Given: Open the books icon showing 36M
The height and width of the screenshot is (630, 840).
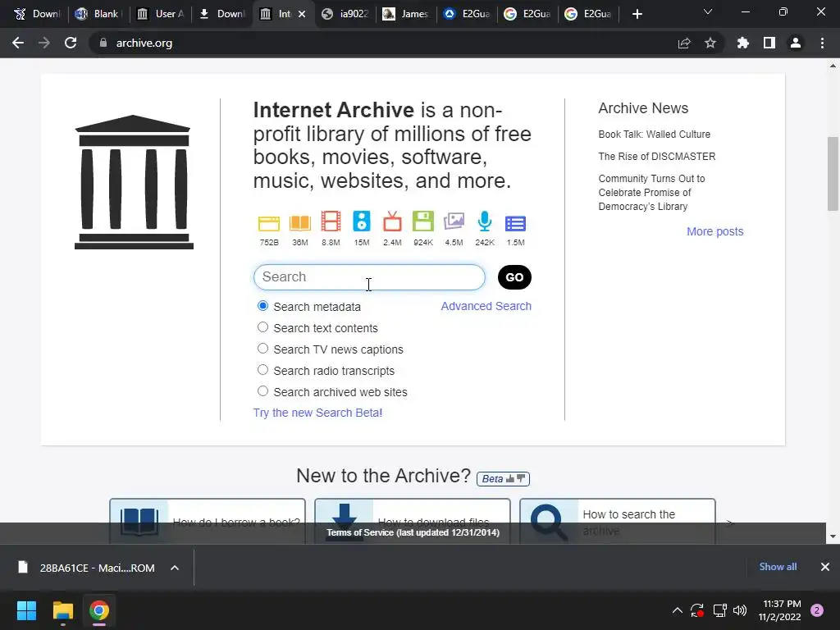Looking at the screenshot, I should [300, 223].
